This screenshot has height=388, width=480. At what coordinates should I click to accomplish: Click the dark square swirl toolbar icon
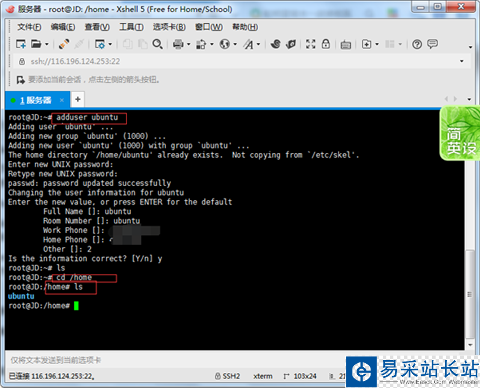point(291,44)
